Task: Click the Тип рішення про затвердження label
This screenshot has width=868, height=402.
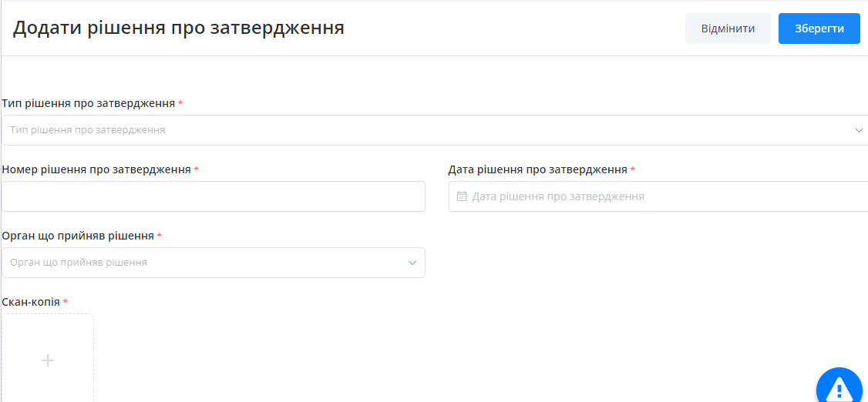Action: click(x=89, y=103)
